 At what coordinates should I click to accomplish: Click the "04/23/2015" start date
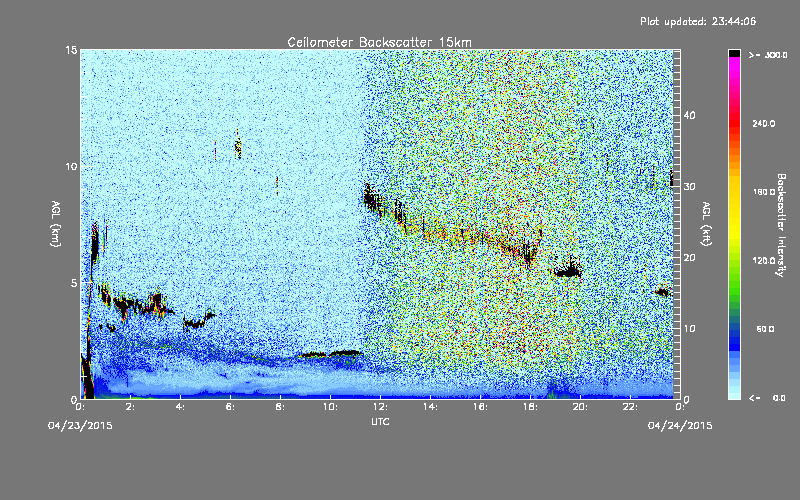coord(80,426)
